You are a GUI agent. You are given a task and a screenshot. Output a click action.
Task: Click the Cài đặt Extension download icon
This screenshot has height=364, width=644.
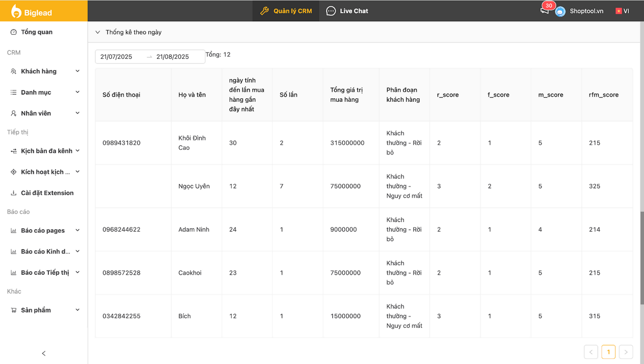[x=14, y=193]
